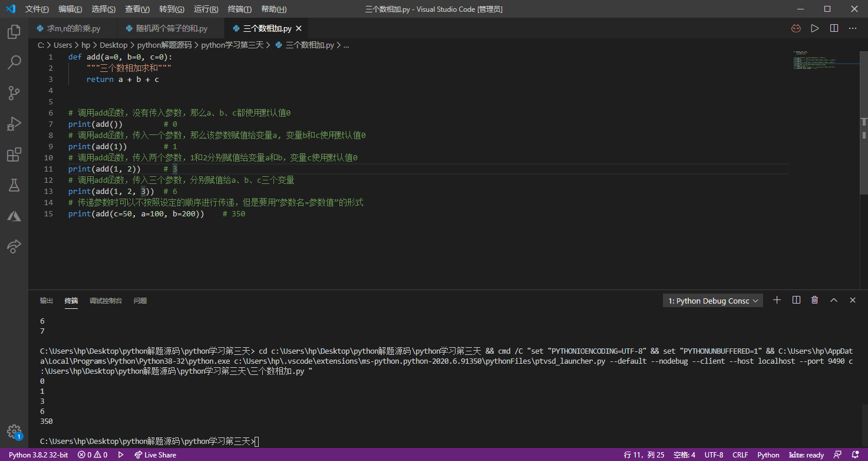The width and height of the screenshot is (868, 461).
Task: Close the 三个数相加.py editor tab
Action: [x=299, y=28]
